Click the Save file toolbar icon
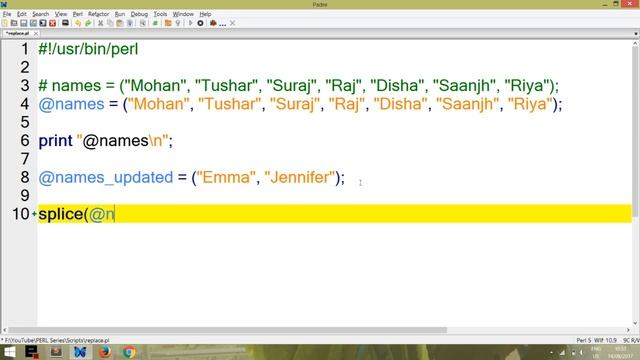The image size is (640, 360). (23, 23)
